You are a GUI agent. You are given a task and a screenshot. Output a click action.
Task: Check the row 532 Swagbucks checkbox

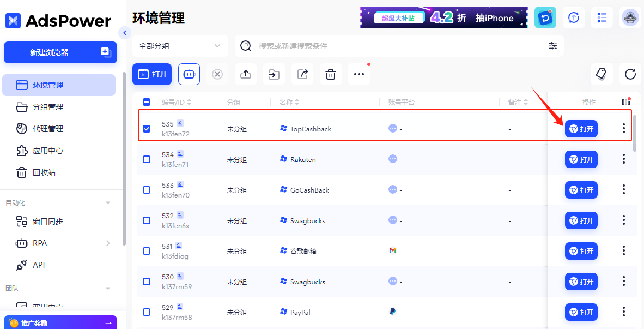click(147, 220)
